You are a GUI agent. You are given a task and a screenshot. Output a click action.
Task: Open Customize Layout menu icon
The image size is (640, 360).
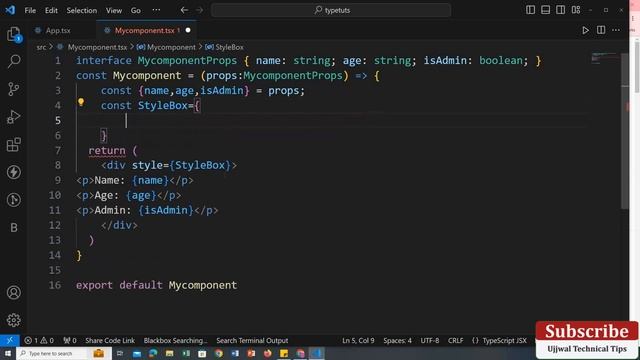(x=576, y=10)
